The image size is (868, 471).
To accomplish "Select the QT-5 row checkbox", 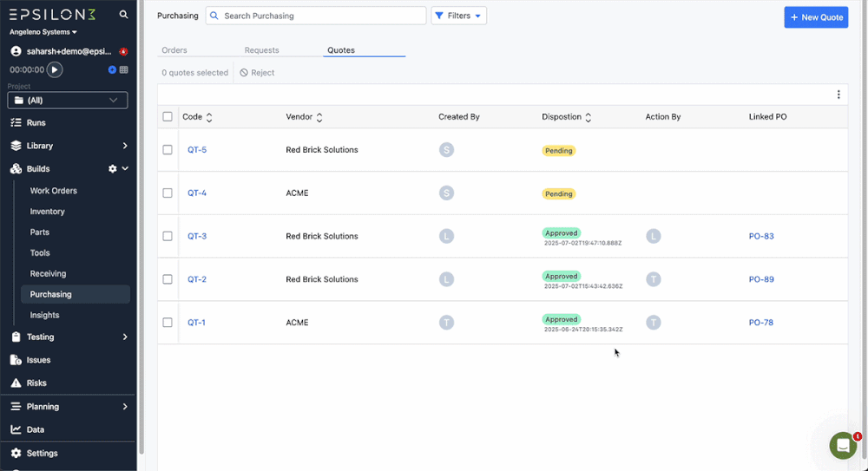I will (x=168, y=150).
